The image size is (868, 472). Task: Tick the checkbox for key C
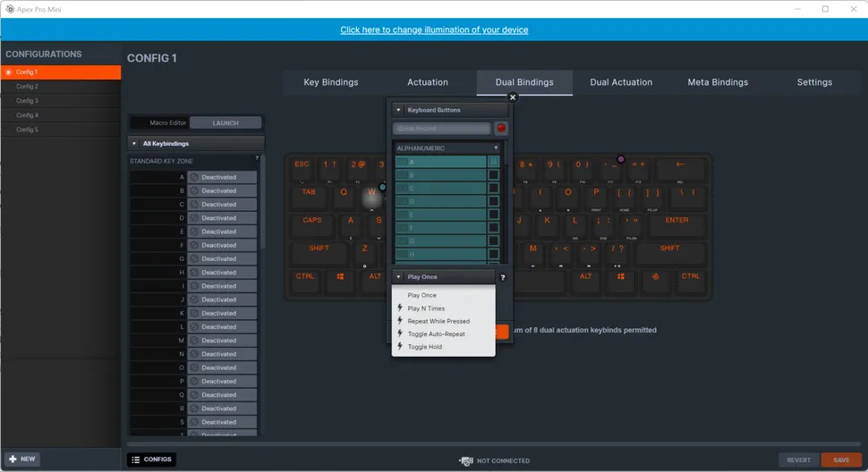point(493,188)
